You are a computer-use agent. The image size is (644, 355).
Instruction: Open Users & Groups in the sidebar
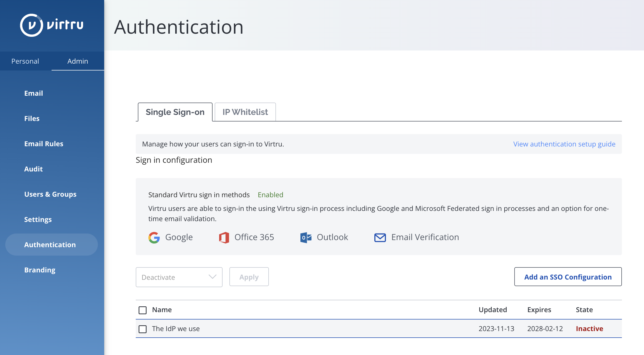[50, 194]
